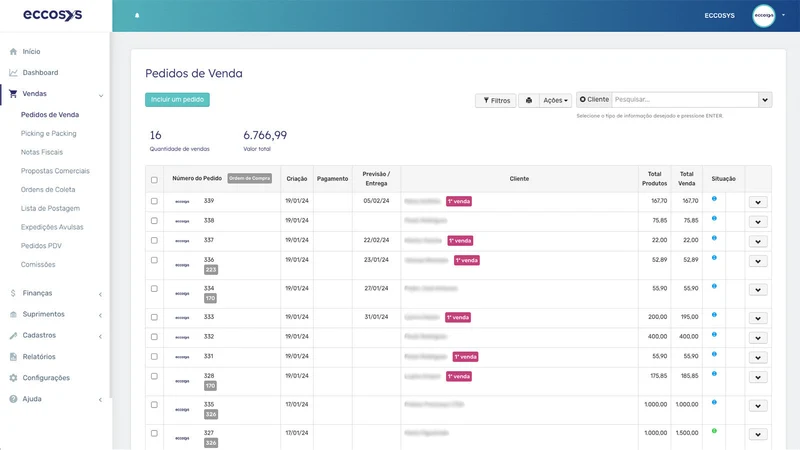Click order number 335
The height and width of the screenshot is (450, 800).
click(x=209, y=404)
